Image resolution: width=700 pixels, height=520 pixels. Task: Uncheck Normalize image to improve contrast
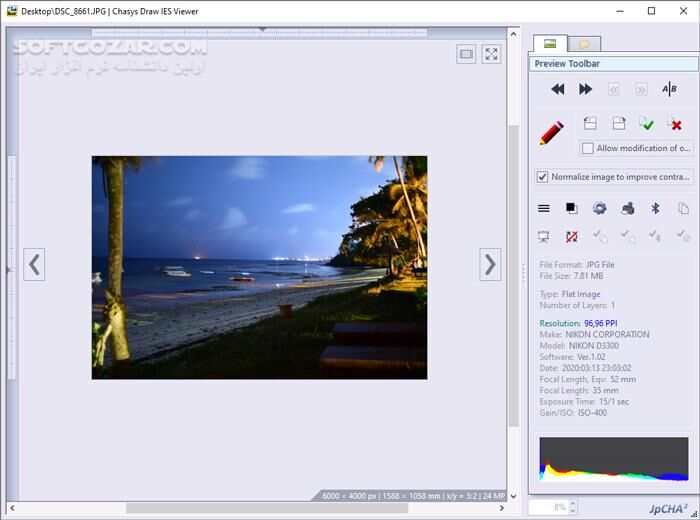coord(543,177)
